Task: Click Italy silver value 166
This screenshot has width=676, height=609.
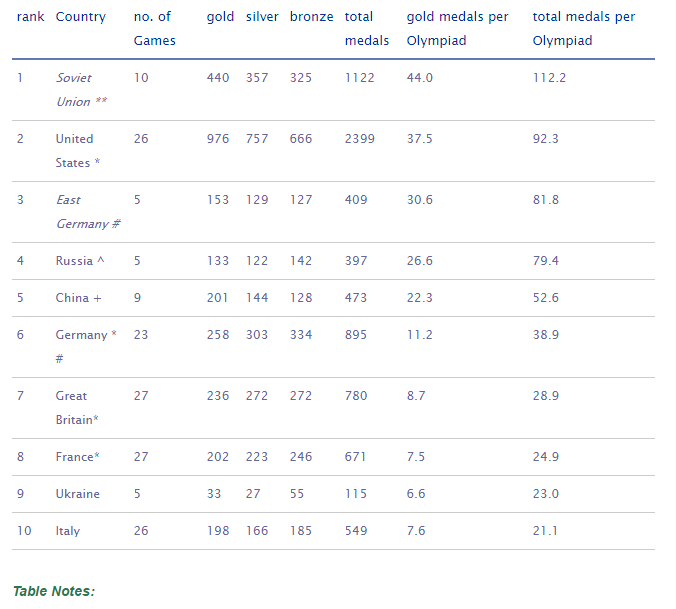Action: pyautogui.click(x=257, y=531)
